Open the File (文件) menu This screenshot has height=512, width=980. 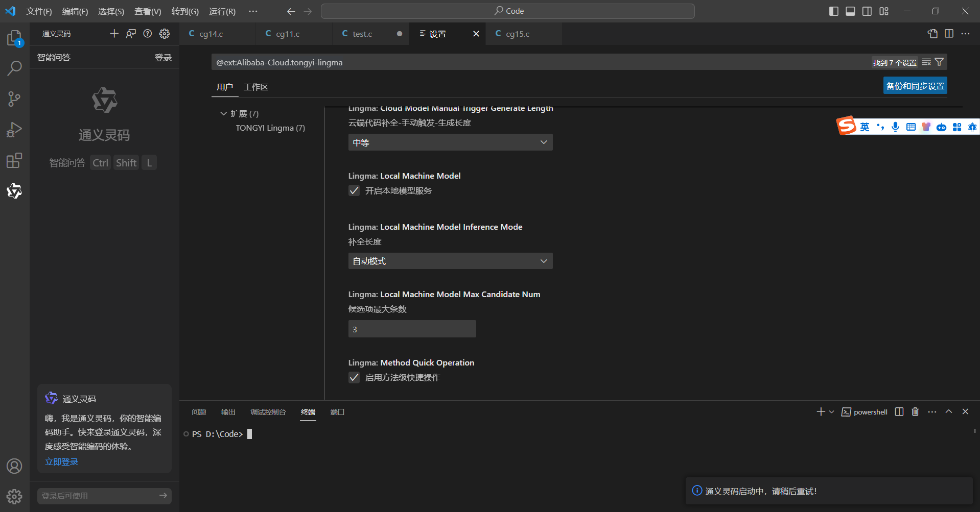point(39,11)
